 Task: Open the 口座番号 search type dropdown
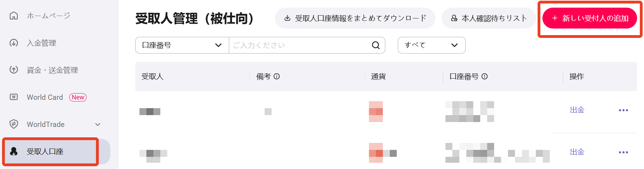pos(182,45)
